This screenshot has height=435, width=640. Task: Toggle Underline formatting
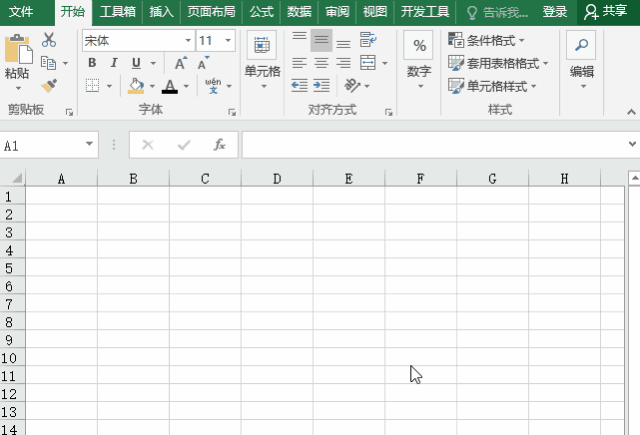136,63
